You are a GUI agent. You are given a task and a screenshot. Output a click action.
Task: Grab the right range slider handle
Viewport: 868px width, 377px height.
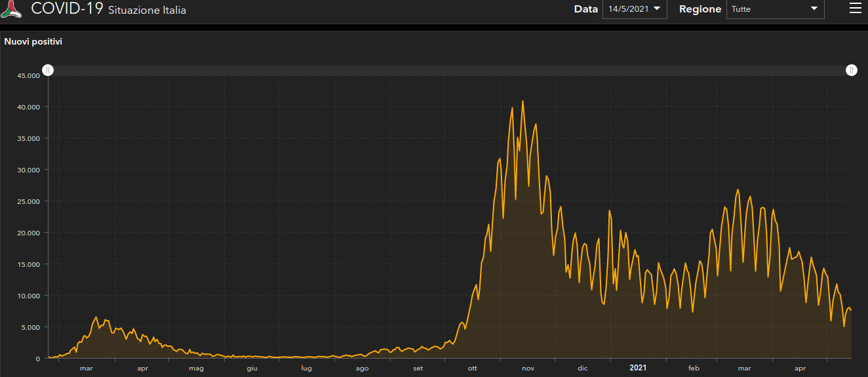point(851,70)
